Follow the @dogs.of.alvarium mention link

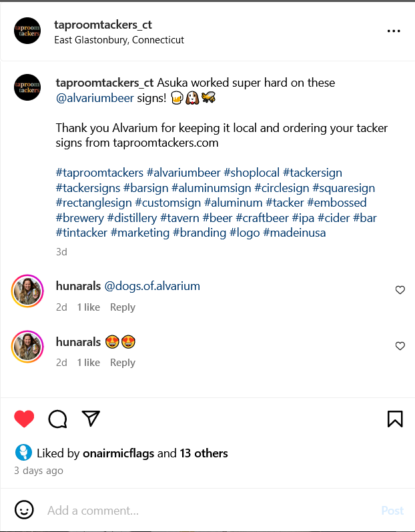coord(152,286)
